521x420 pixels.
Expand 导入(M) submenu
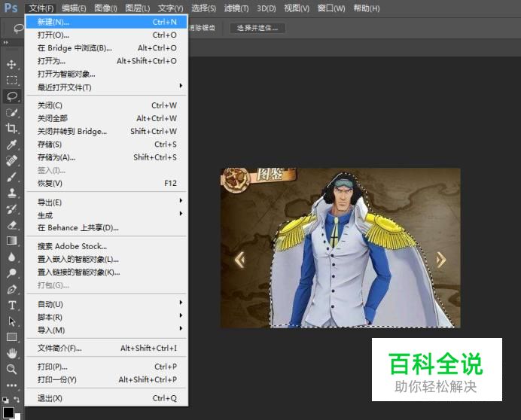[x=106, y=330]
